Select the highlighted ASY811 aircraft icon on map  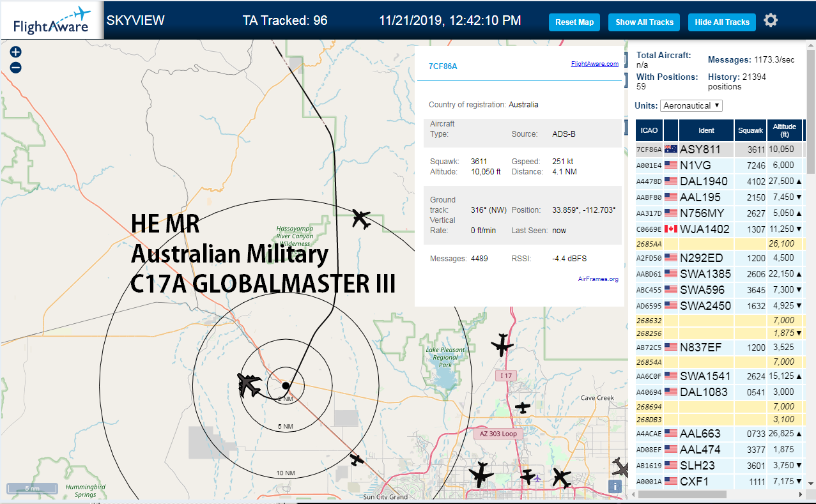[248, 385]
